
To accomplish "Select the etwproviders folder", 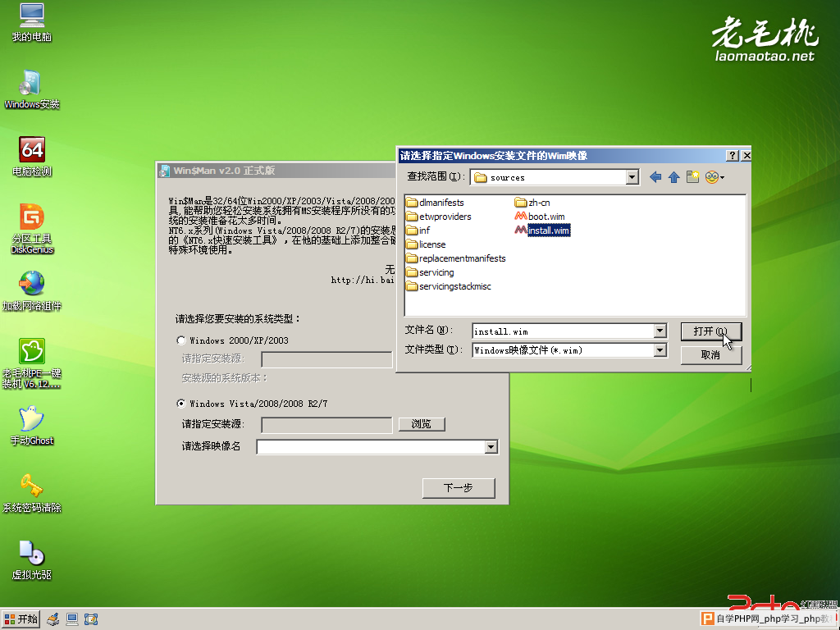I will (439, 217).
